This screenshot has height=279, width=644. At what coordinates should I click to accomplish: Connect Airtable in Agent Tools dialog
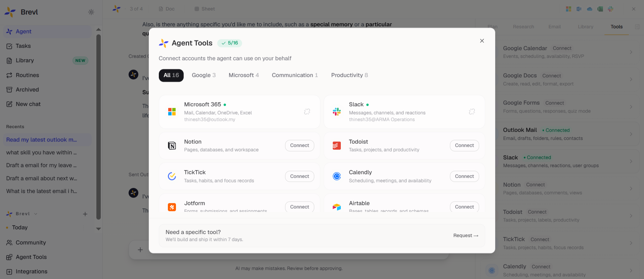[x=464, y=207]
